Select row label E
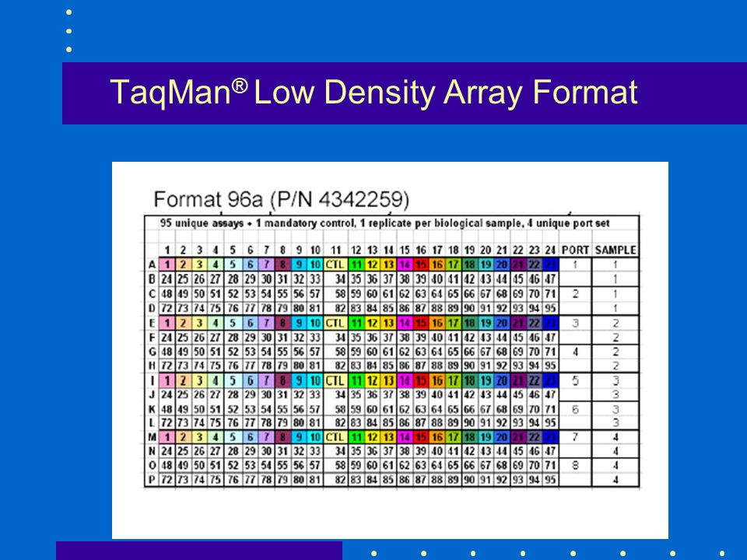747x560 pixels. click(152, 323)
